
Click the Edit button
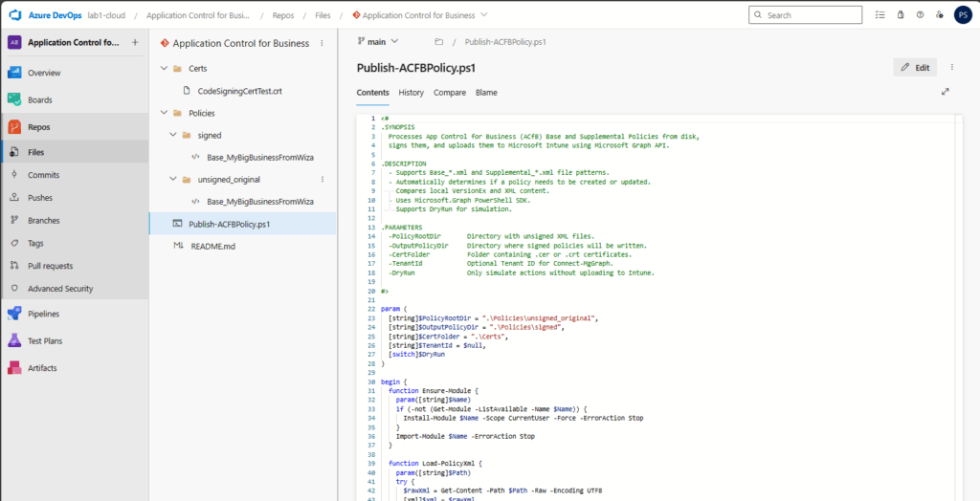pyautogui.click(x=915, y=68)
